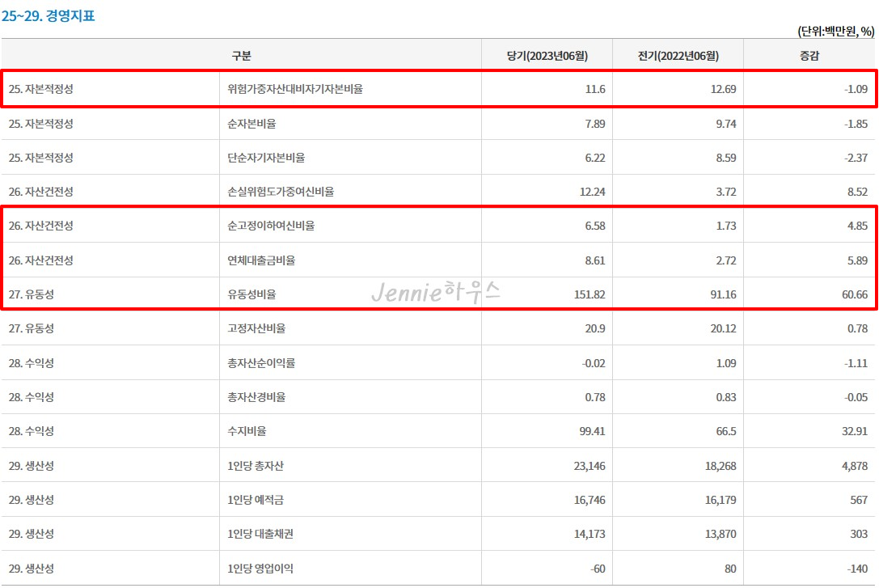Click the -0.05 change value
This screenshot has width=879, height=588.
point(856,397)
